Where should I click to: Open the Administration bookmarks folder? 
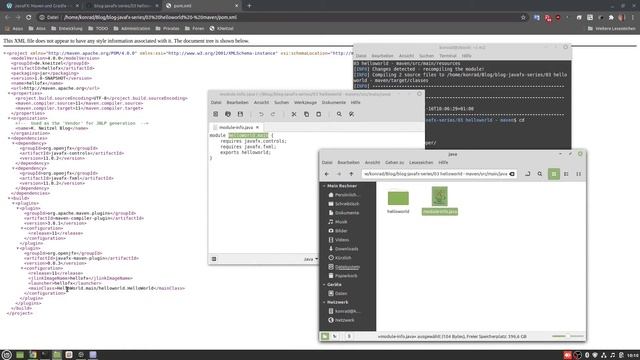pyautogui.click(x=132, y=29)
